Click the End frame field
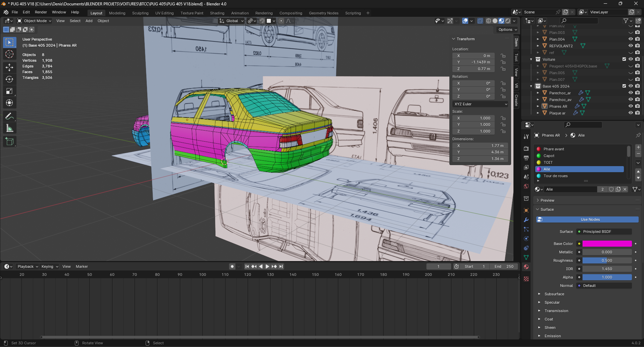Image resolution: width=644 pixels, height=347 pixels. (504, 266)
